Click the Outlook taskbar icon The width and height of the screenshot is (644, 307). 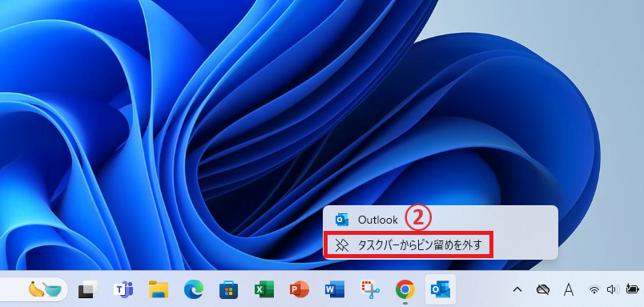[441, 290]
